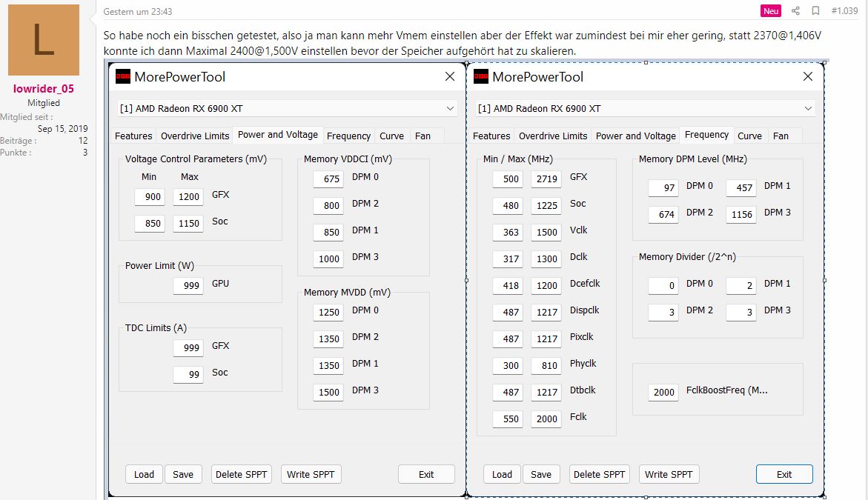Open post number #1.039 link
Screen dimensions: 868x500
click(x=845, y=10)
